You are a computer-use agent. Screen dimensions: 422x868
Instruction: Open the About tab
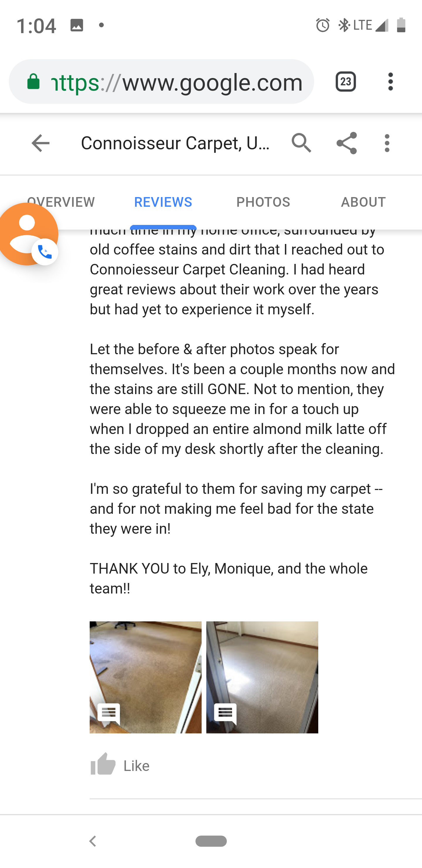[363, 202]
